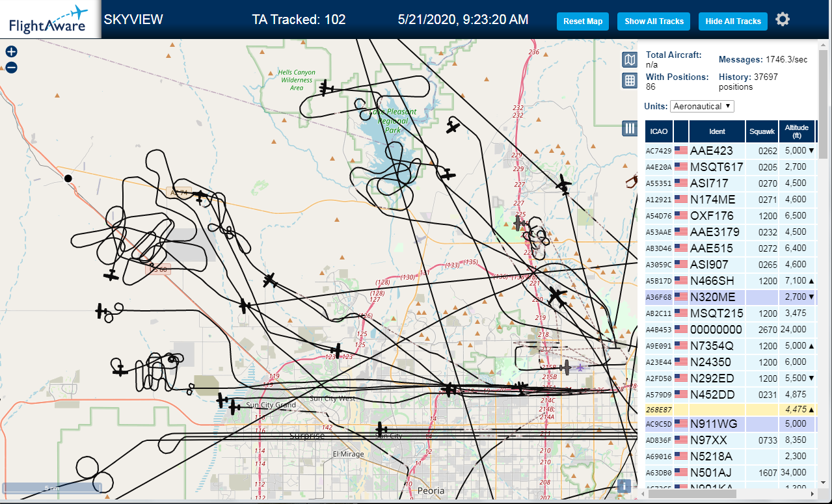The height and width of the screenshot is (504, 832).
Task: Open the settings gear icon
Action: [783, 20]
